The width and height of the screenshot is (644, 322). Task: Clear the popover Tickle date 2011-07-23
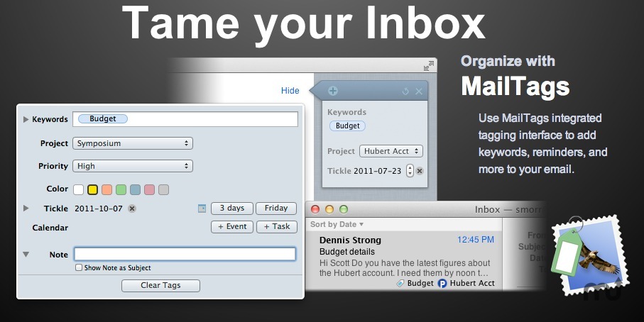420,171
